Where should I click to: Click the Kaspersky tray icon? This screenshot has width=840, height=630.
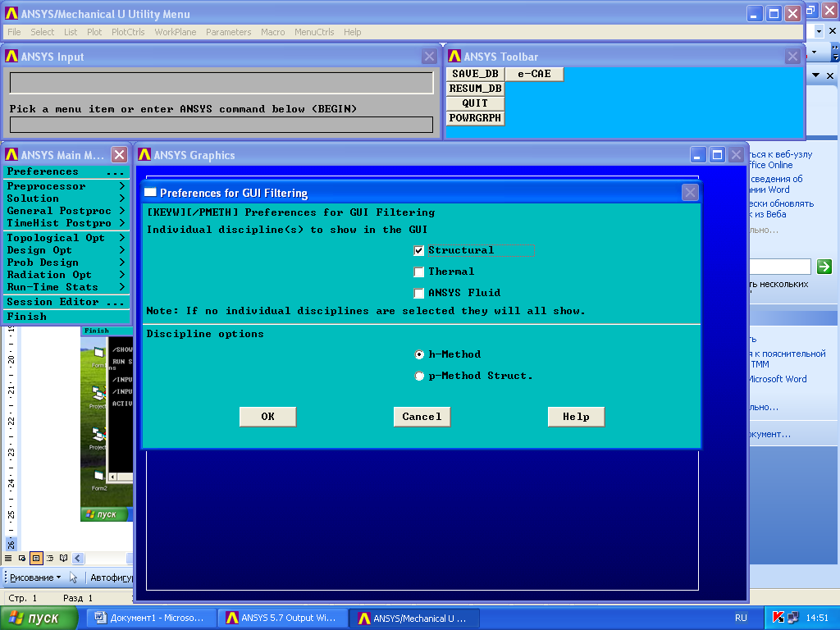778,618
